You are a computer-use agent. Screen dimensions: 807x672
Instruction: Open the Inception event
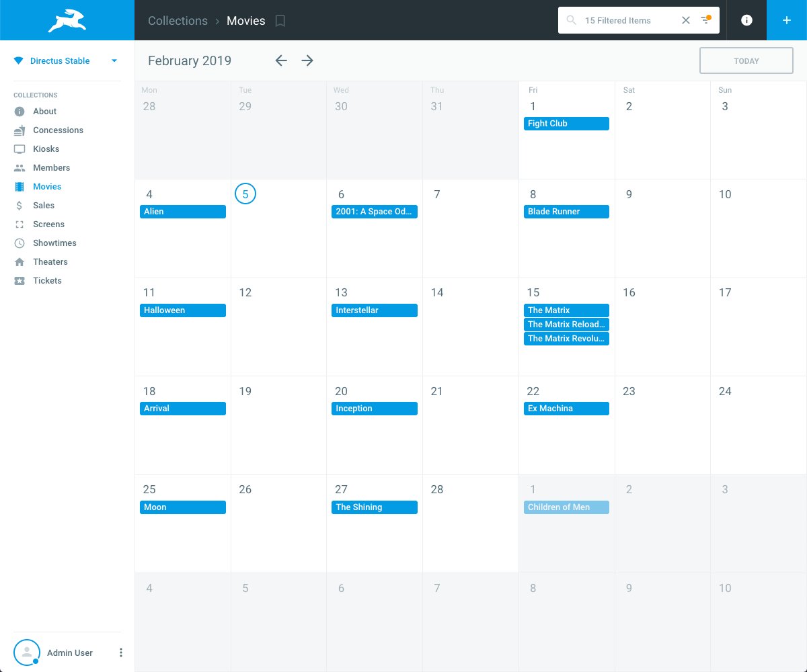(375, 409)
